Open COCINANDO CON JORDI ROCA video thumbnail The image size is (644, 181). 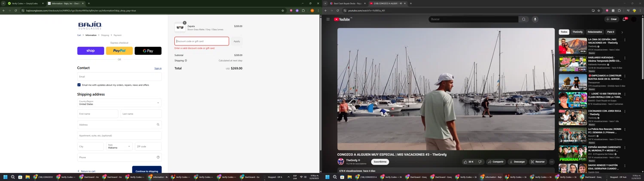(x=573, y=117)
